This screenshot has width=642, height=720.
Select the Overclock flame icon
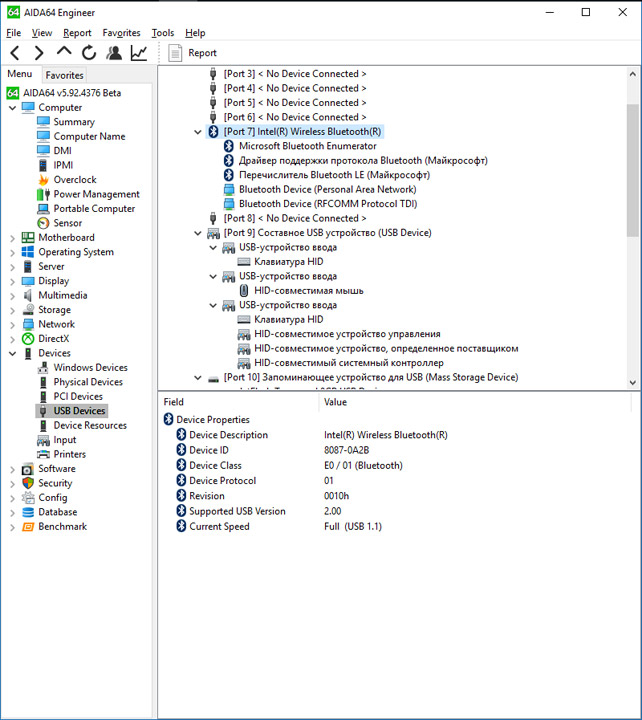click(43, 180)
